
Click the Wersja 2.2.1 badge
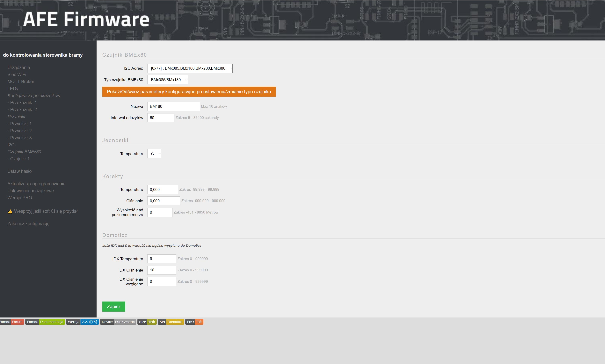[82, 322]
